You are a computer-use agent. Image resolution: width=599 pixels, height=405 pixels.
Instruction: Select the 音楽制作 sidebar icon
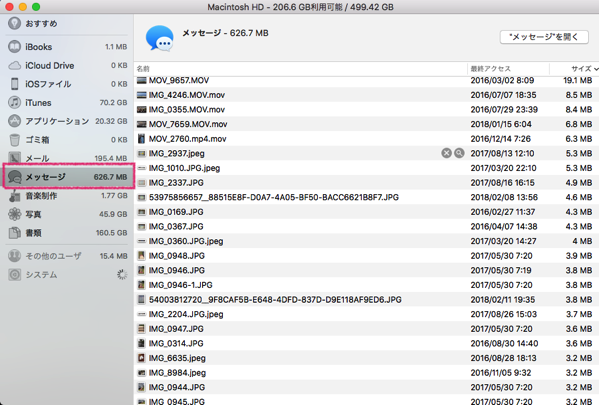click(x=15, y=196)
